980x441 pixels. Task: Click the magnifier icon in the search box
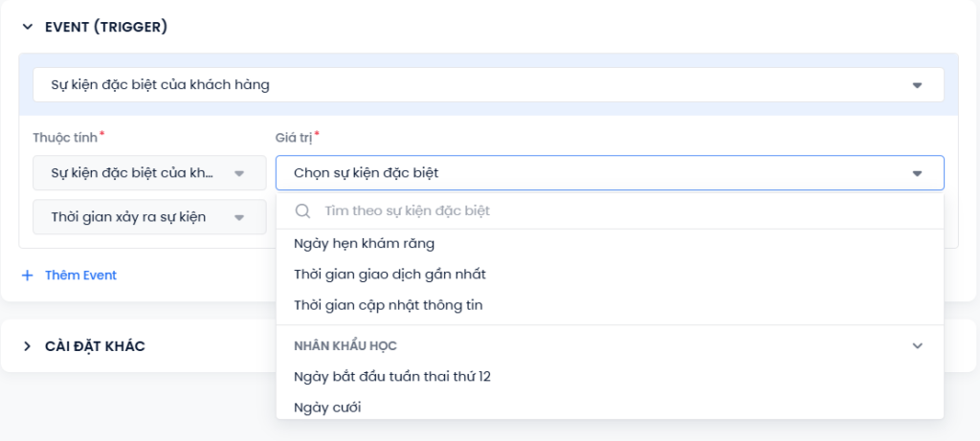pyautogui.click(x=303, y=211)
